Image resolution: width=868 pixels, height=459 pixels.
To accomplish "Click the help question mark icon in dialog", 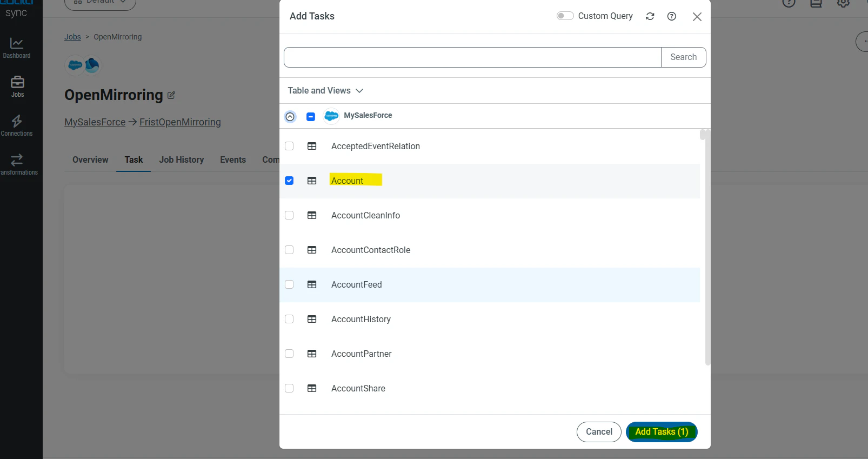I will (672, 16).
